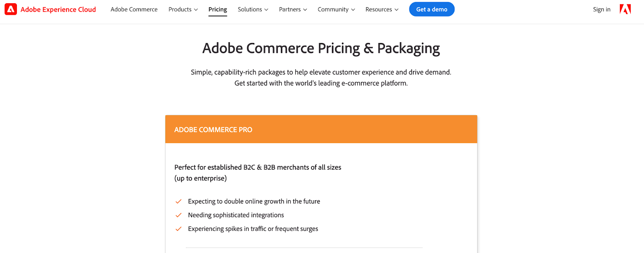Click the Sign in link
644x253 pixels.
(601, 9)
